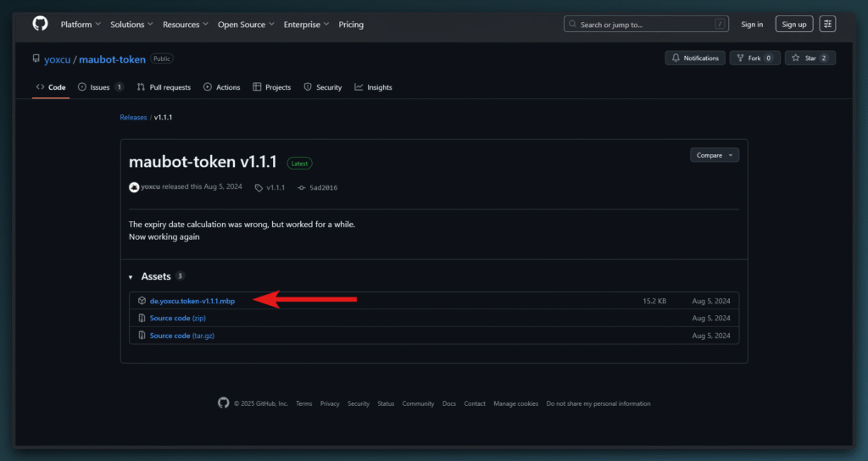Download Source code (zip)
868x461 pixels.
pyautogui.click(x=177, y=318)
